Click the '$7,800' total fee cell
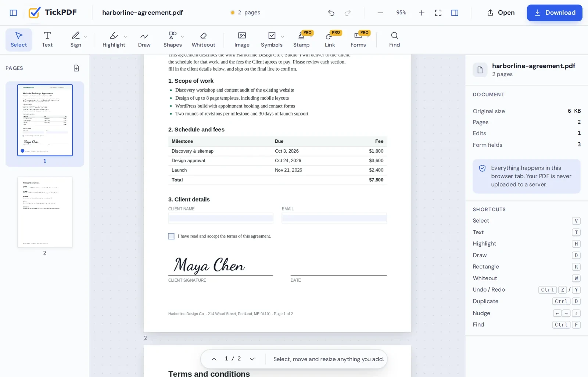This screenshot has width=588, height=377. (x=376, y=180)
